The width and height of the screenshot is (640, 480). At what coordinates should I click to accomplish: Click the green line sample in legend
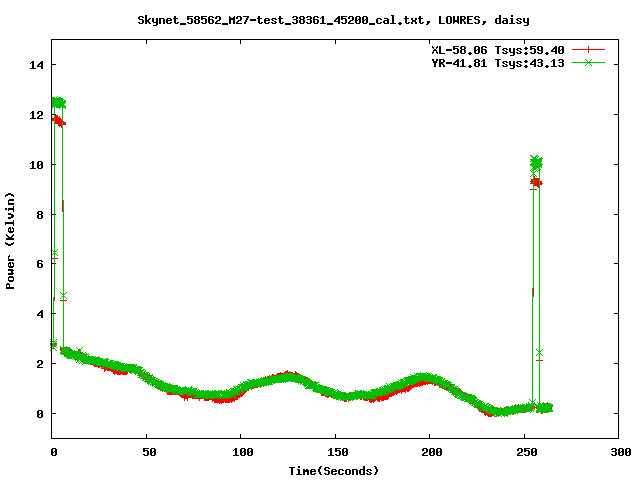(x=589, y=62)
